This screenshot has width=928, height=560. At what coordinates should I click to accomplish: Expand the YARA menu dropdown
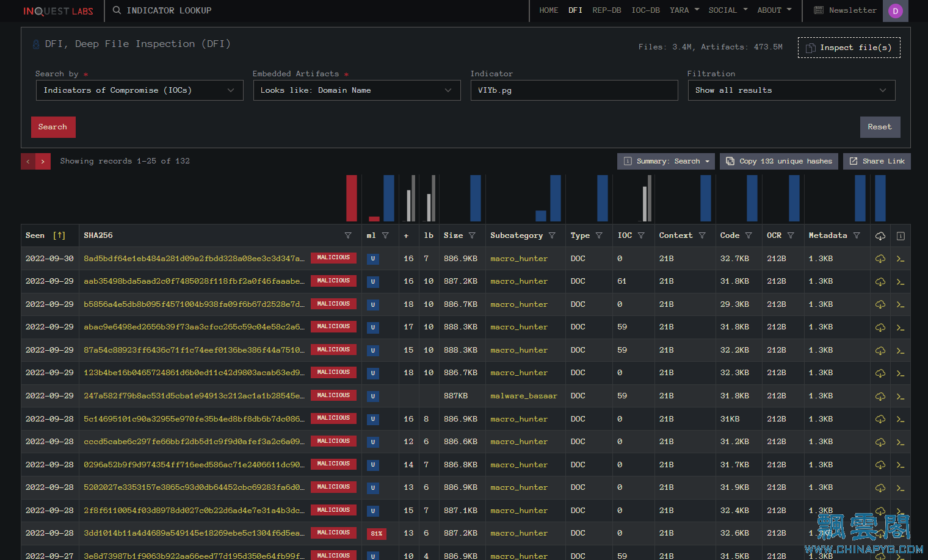684,10
